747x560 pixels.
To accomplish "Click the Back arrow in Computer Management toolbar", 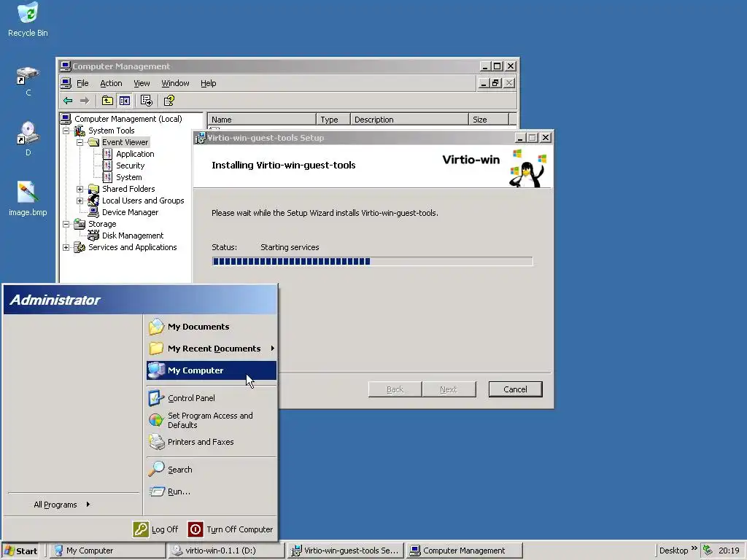I will [x=68, y=101].
